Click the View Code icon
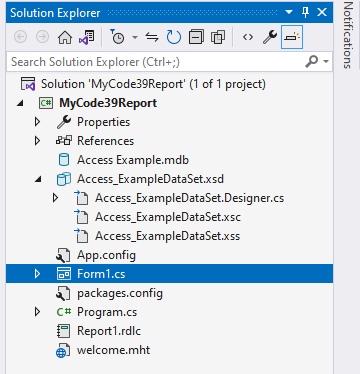 tap(248, 37)
